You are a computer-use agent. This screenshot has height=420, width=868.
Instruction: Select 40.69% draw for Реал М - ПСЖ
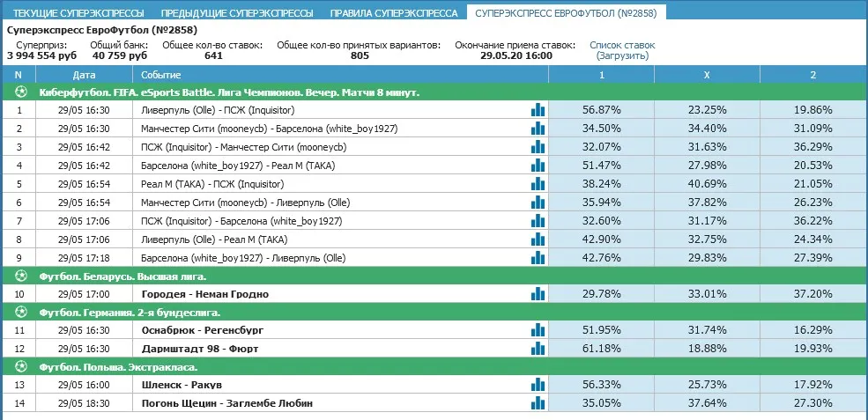tap(707, 184)
